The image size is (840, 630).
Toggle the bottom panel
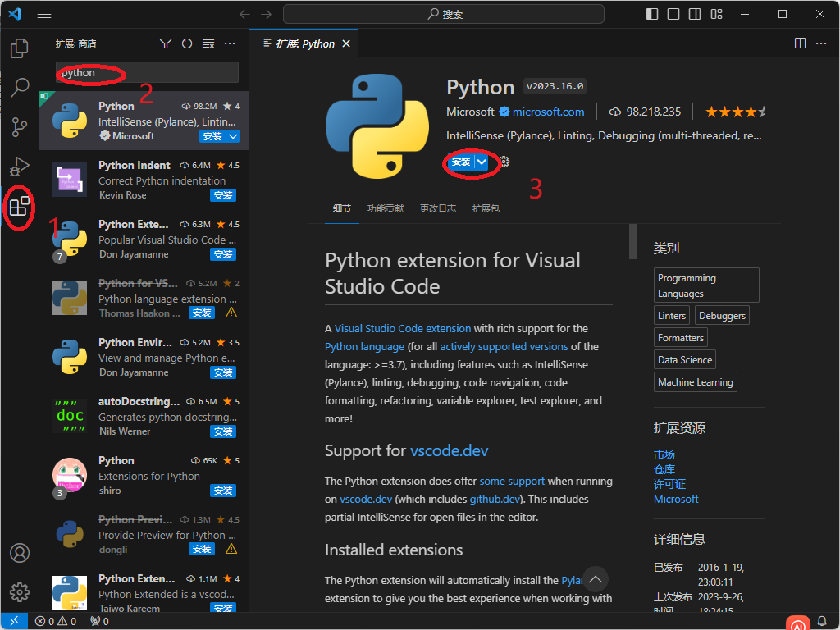(673, 15)
